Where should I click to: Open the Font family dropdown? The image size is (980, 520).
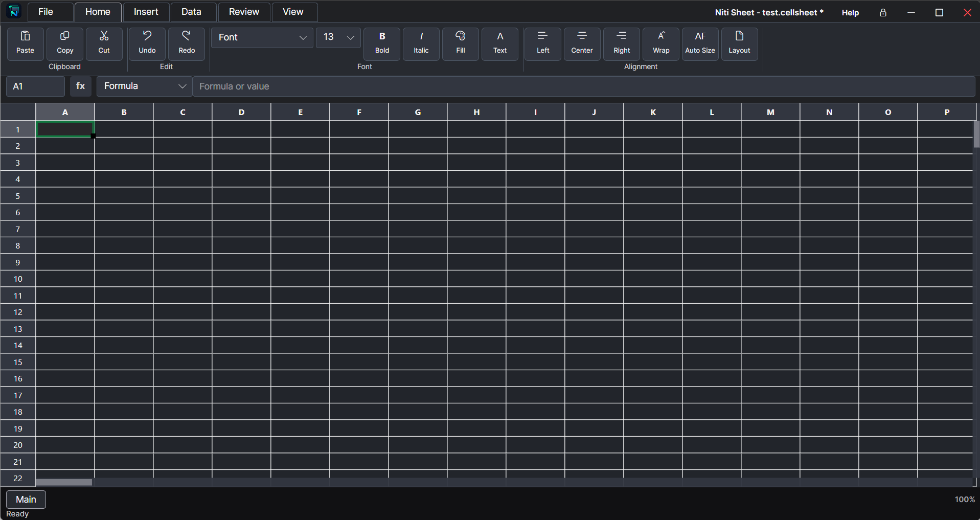[262, 37]
